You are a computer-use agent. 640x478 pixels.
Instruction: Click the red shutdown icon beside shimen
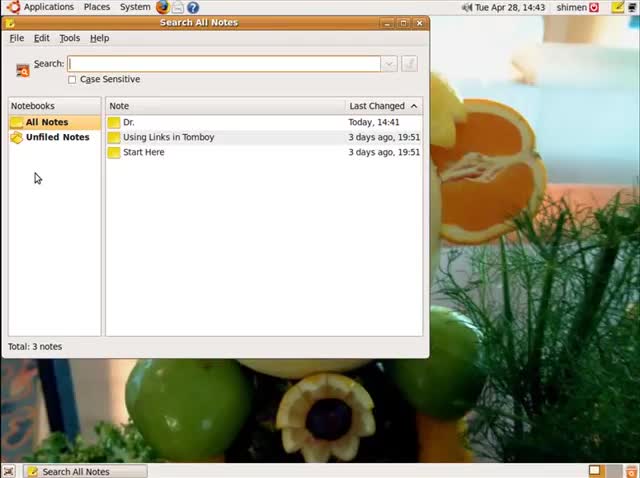(x=594, y=7)
